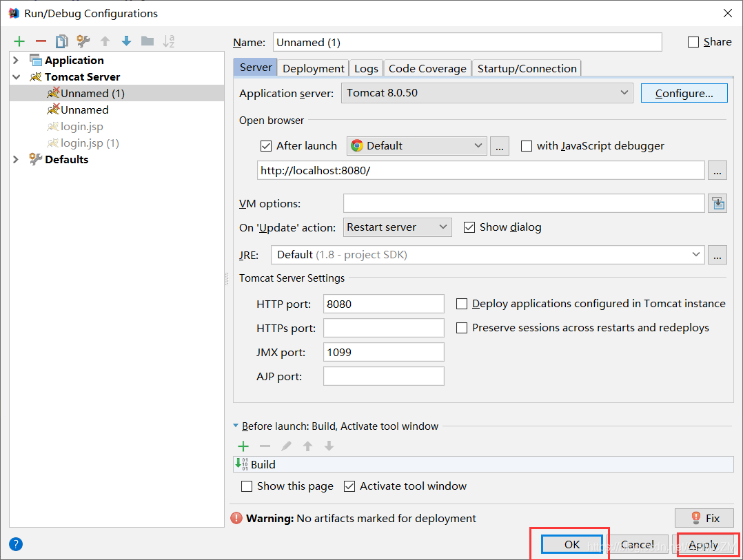The width and height of the screenshot is (743, 560).
Task: Open the Default browser dropdown
Action: (417, 146)
